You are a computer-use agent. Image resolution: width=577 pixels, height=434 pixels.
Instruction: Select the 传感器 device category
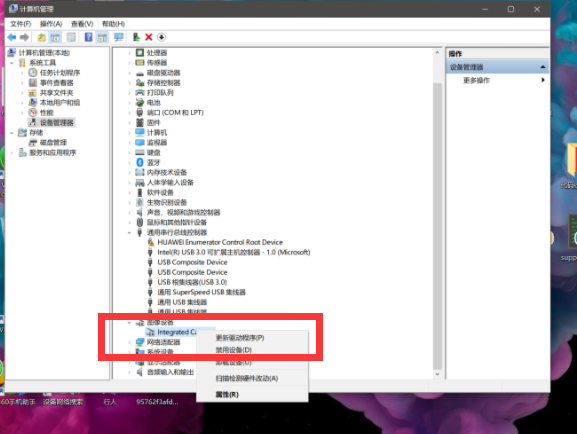pos(157,63)
